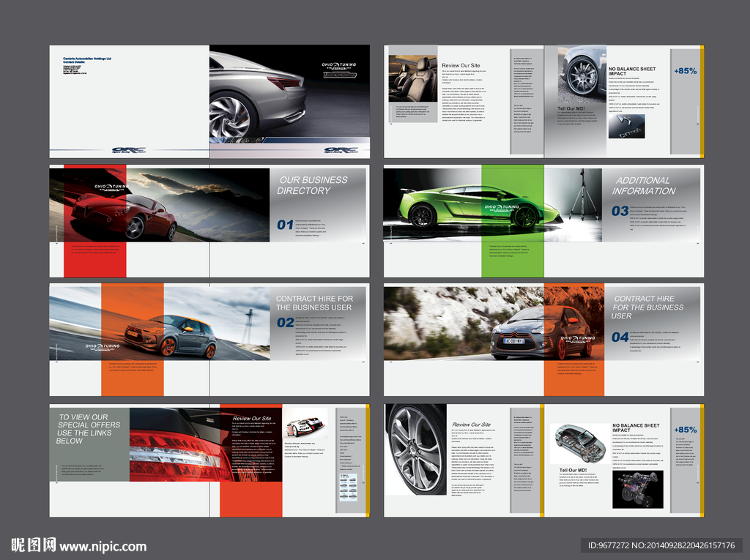Screen dimensions: 750x560
Task: Click 'Review Our Site' over the tail light spread
Action: coord(252,418)
